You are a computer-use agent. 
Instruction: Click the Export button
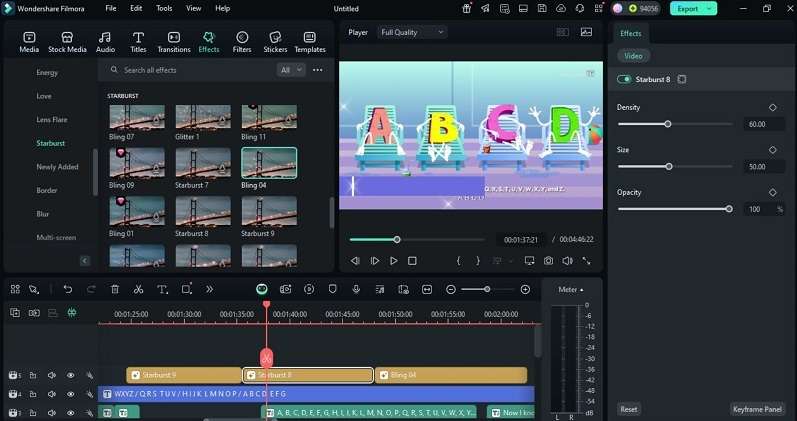coord(687,9)
